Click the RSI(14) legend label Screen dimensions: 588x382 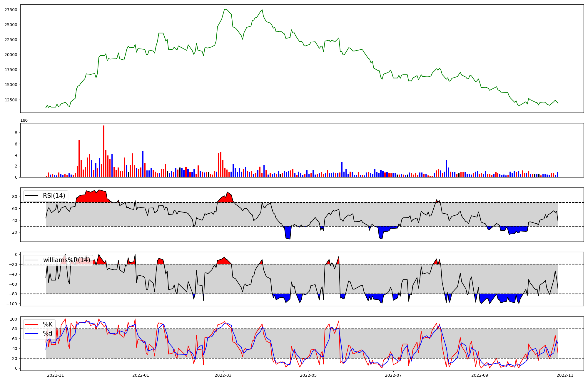pyautogui.click(x=54, y=196)
